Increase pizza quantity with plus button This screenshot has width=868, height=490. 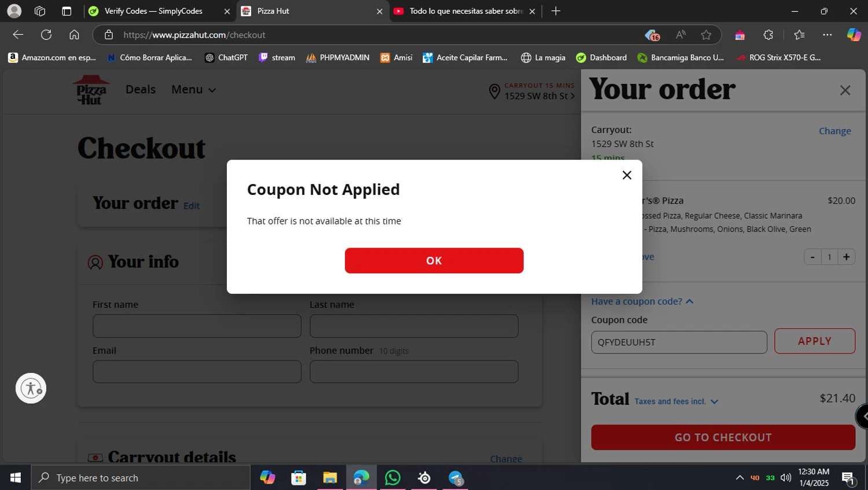[846, 257]
